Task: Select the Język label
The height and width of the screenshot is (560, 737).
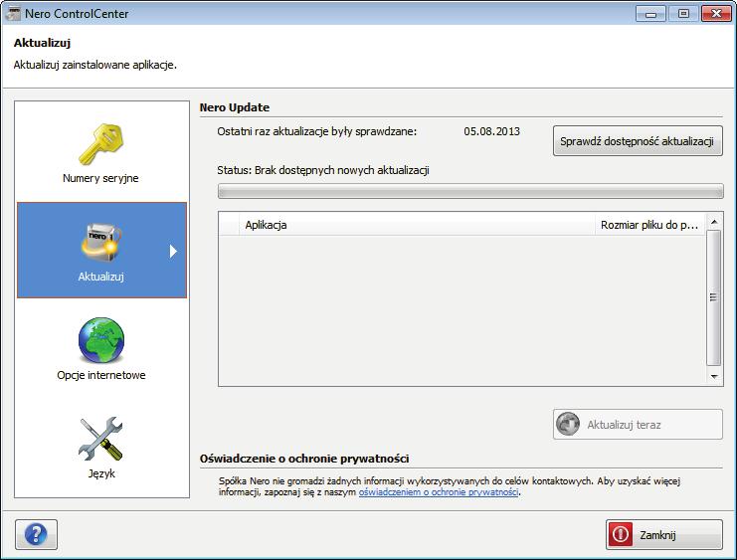Action: 101,473
